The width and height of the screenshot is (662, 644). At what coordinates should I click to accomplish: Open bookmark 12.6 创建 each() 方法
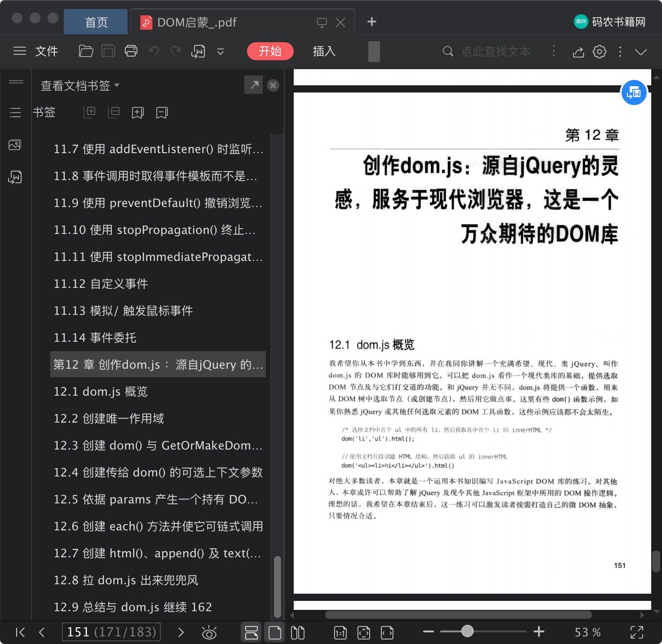pos(158,526)
